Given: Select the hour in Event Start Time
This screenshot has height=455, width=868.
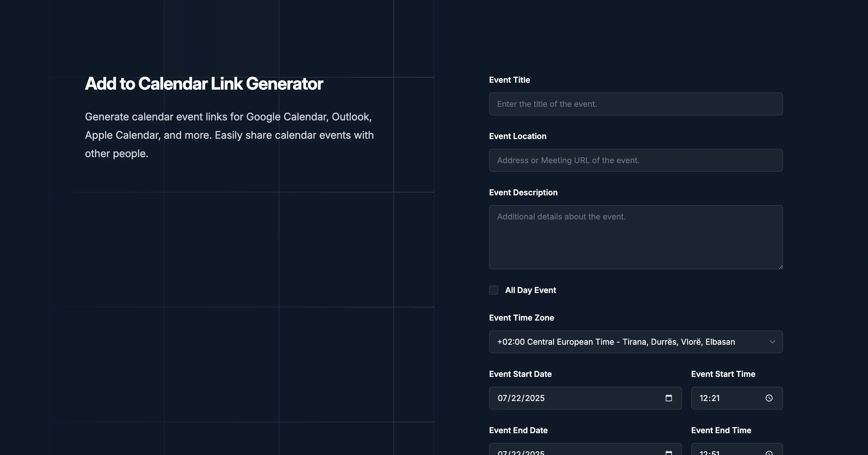Looking at the screenshot, I should [704, 398].
